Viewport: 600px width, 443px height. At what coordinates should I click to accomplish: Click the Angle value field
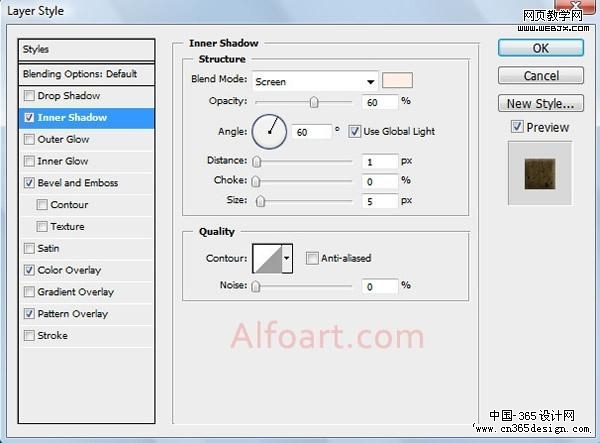coord(311,132)
